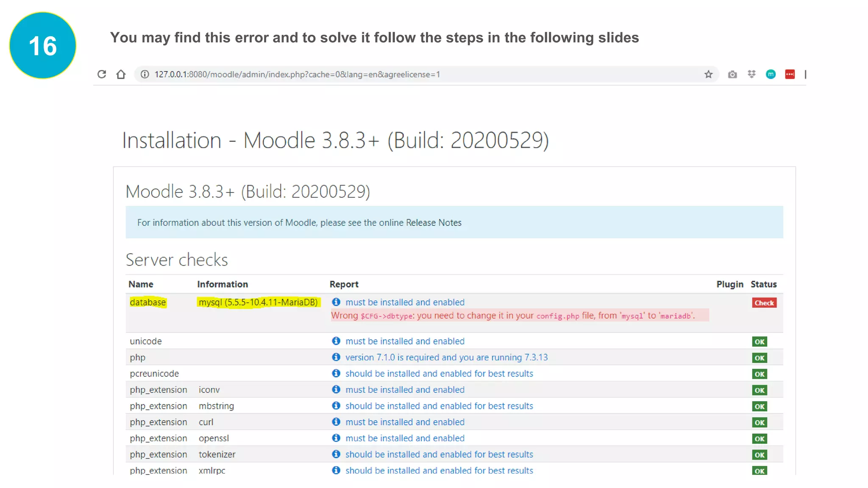Bookmark this page with the star icon
The image size is (868, 488).
[x=708, y=75]
